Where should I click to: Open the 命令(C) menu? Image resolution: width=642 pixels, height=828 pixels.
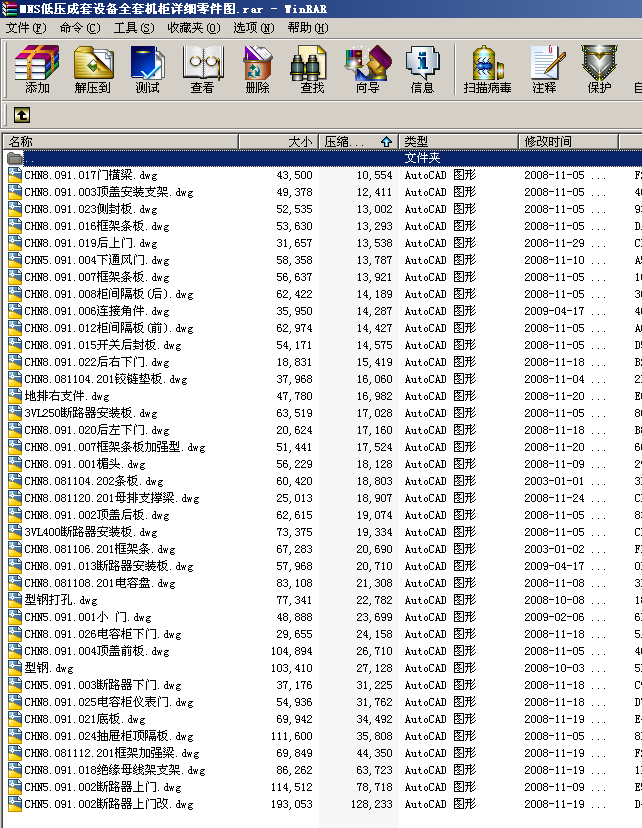(x=80, y=27)
